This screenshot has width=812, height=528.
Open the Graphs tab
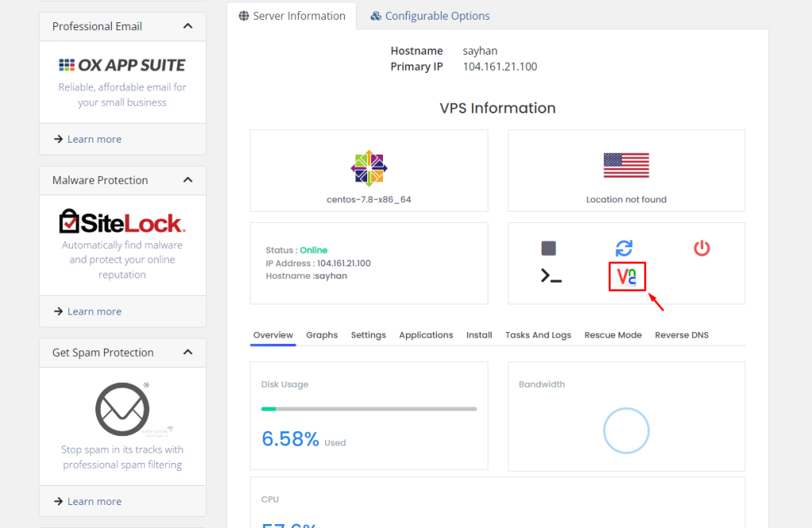pos(322,335)
